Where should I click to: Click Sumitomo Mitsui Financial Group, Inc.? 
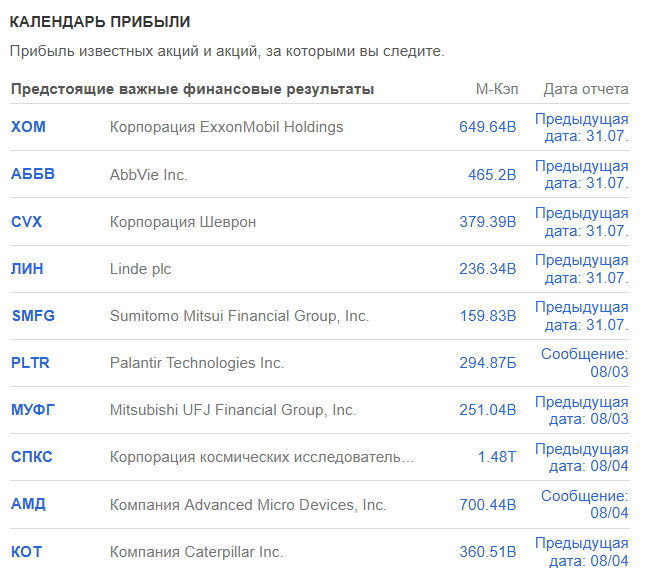239,316
